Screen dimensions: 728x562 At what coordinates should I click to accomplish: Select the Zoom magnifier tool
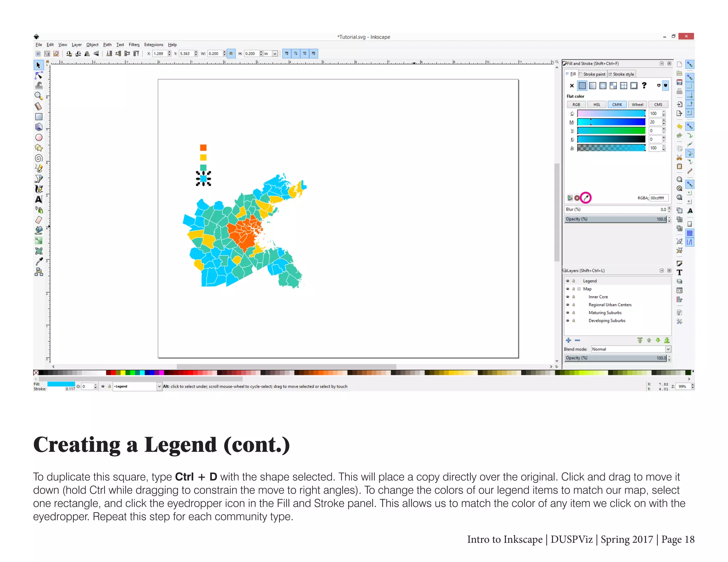pos(38,96)
